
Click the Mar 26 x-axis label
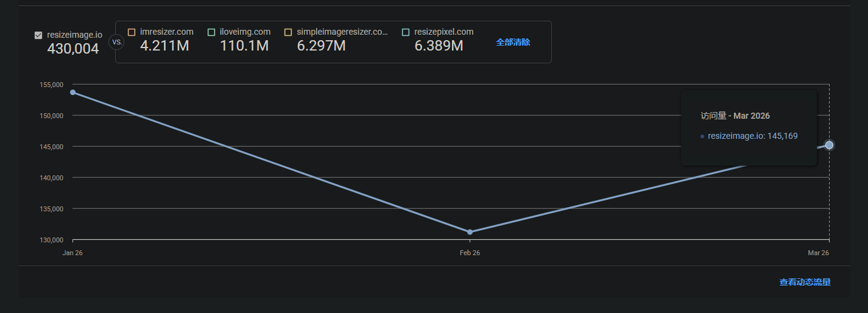pos(819,253)
